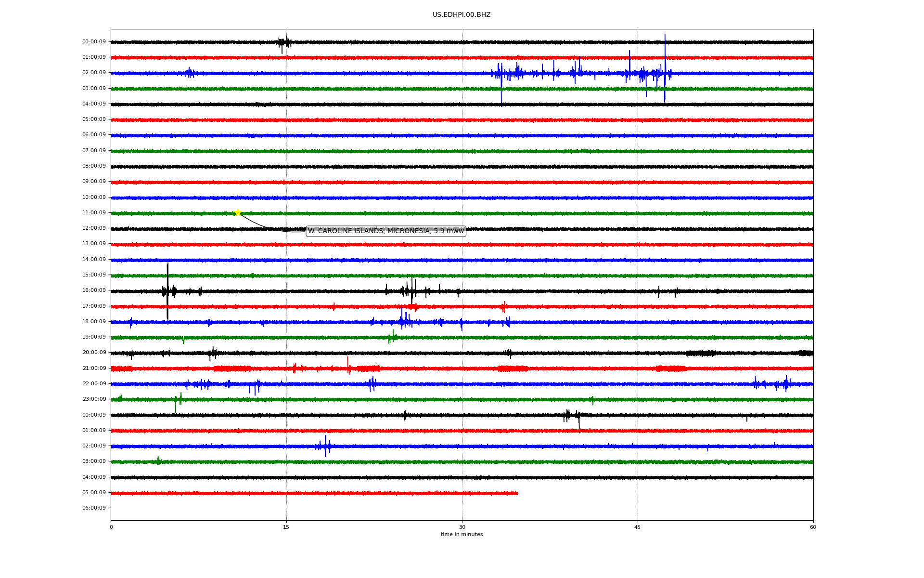Click the 0 minute x-axis tick label
924x578 pixels.
(x=111, y=527)
